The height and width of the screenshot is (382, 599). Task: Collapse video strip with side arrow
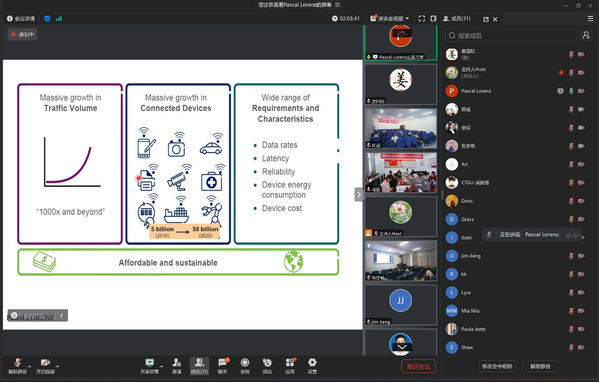coord(359,195)
